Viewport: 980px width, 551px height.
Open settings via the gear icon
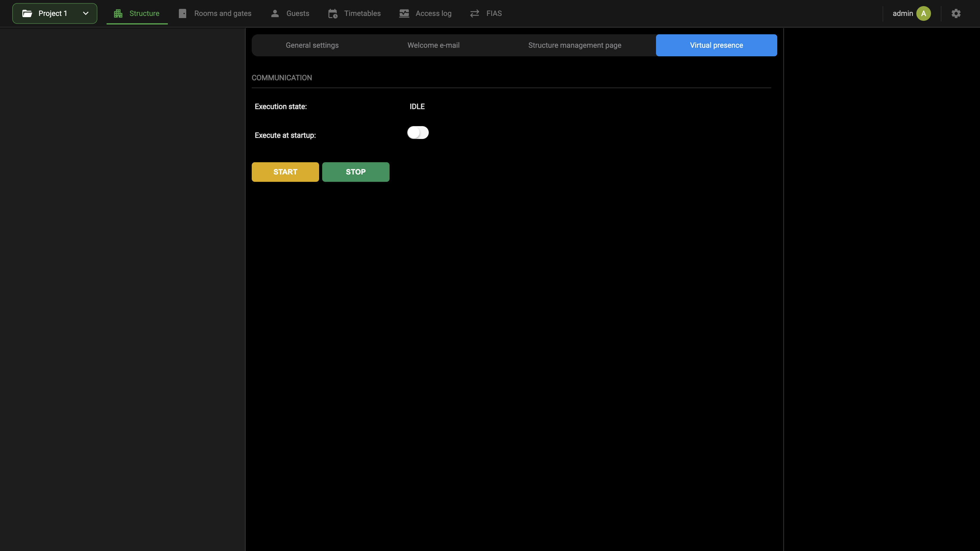point(956,13)
